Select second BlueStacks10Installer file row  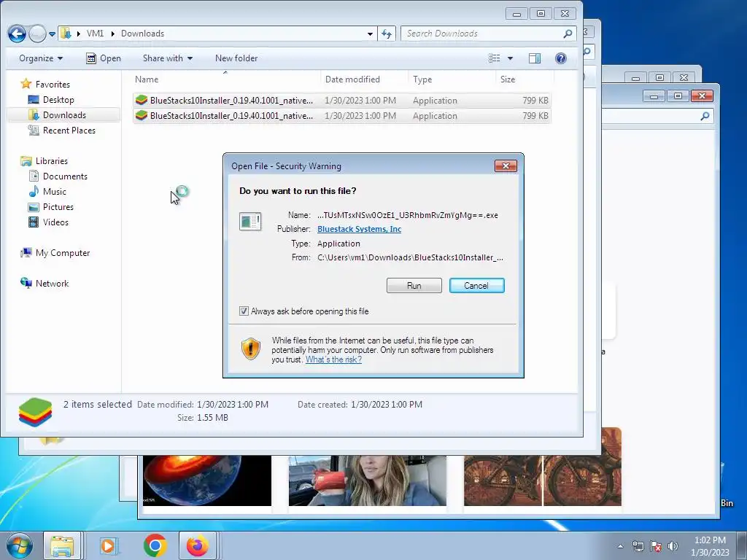(x=342, y=116)
